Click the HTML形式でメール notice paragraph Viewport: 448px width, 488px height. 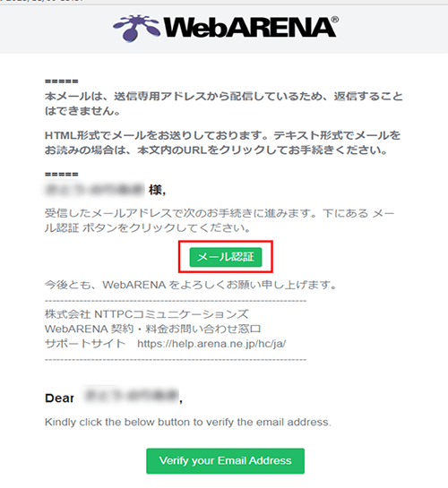(222, 142)
